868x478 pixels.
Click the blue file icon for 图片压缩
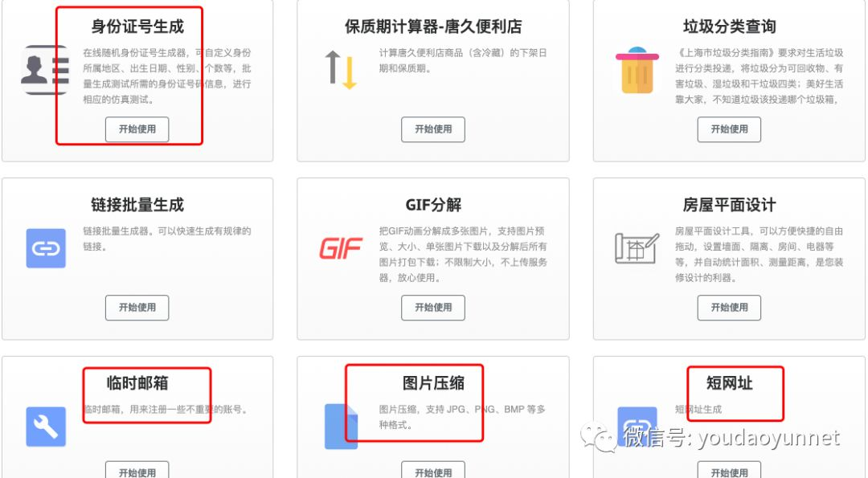[341, 427]
